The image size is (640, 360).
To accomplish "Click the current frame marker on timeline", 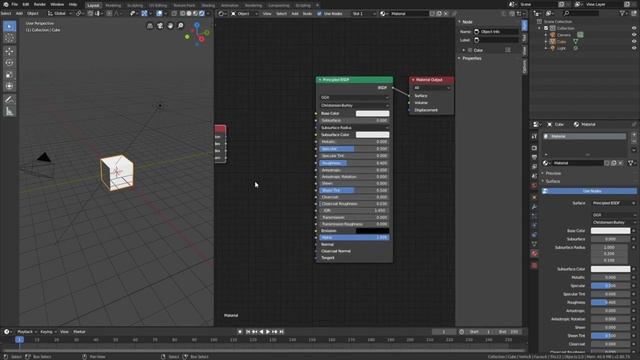I will pyautogui.click(x=19, y=339).
